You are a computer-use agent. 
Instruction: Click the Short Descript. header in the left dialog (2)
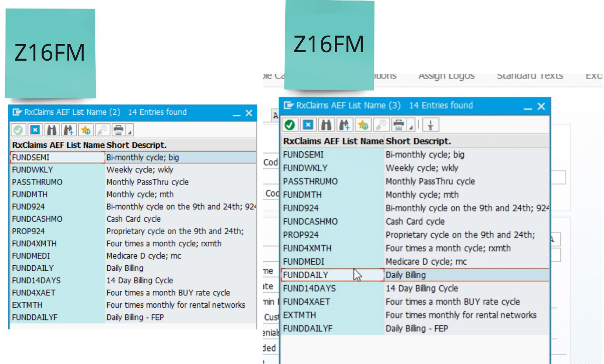[136, 145]
